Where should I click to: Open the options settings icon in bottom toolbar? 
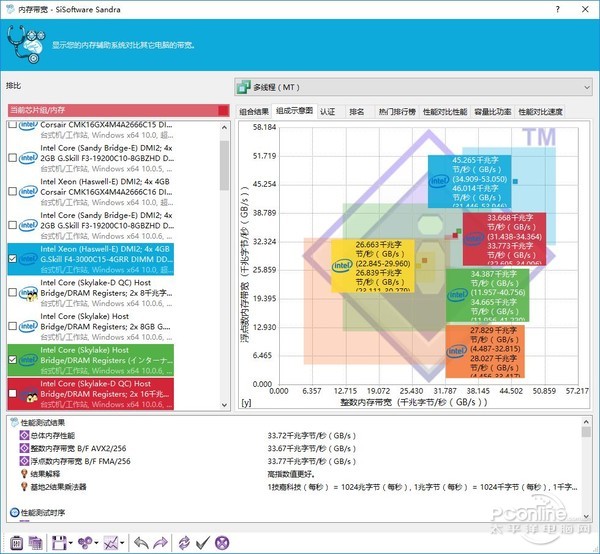[x=16, y=543]
